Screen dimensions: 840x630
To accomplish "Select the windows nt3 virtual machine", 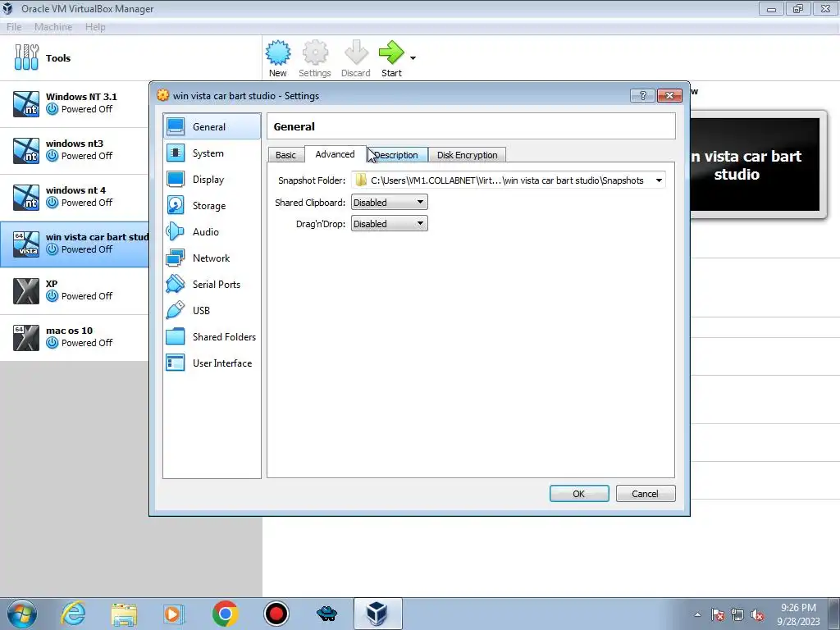I will click(x=75, y=150).
